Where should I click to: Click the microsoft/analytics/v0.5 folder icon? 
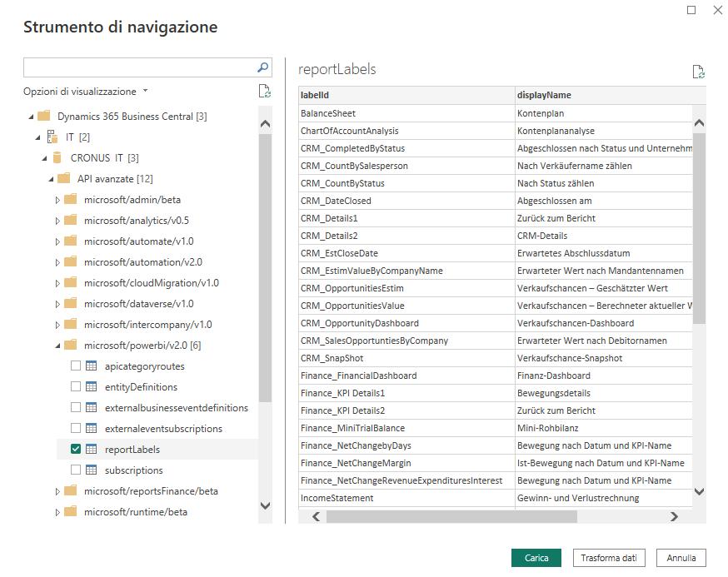[x=71, y=220]
